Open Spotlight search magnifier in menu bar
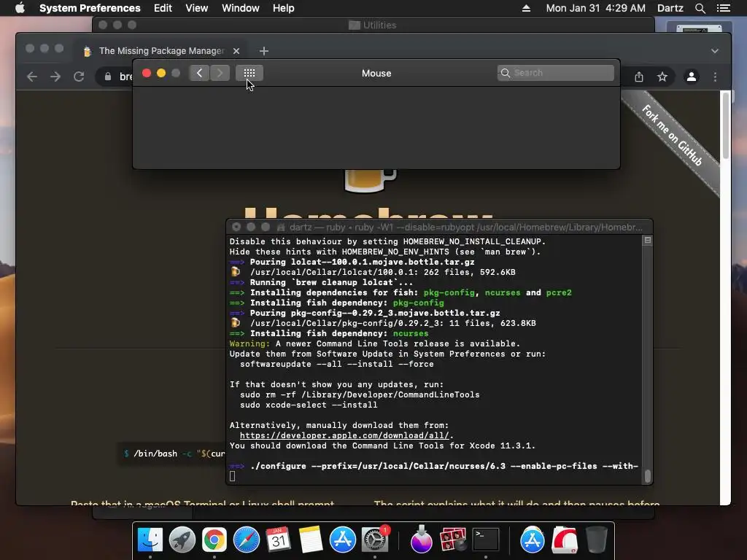The image size is (747, 560). pyautogui.click(x=700, y=8)
